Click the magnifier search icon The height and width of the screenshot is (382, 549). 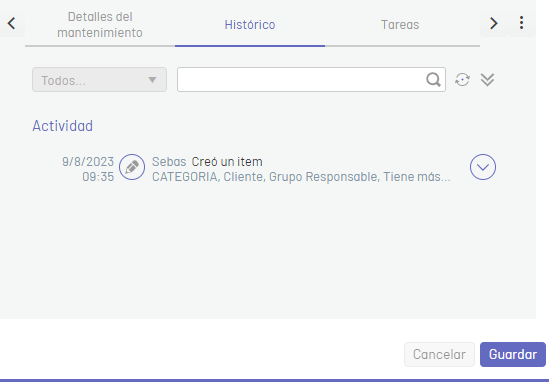433,80
